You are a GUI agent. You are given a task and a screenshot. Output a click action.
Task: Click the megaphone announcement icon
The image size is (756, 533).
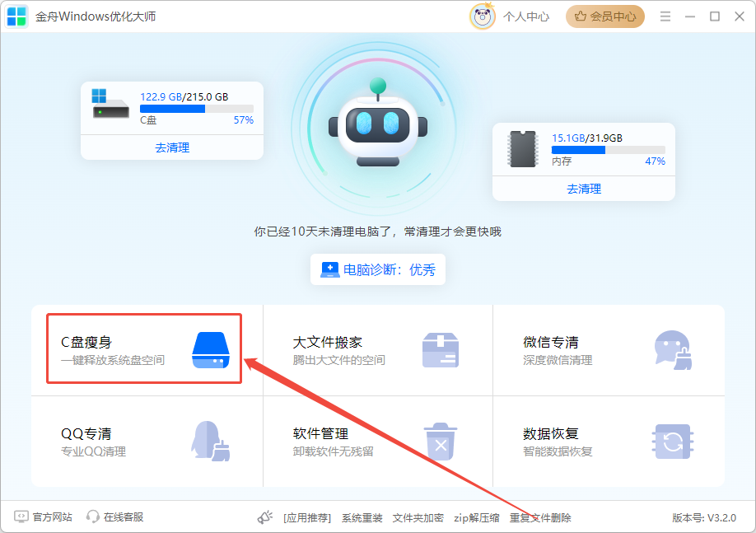(264, 517)
